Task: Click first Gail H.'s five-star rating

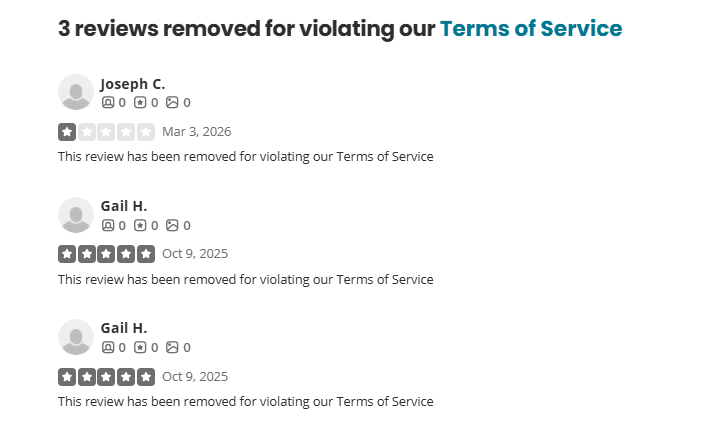Action: pyautogui.click(x=106, y=254)
